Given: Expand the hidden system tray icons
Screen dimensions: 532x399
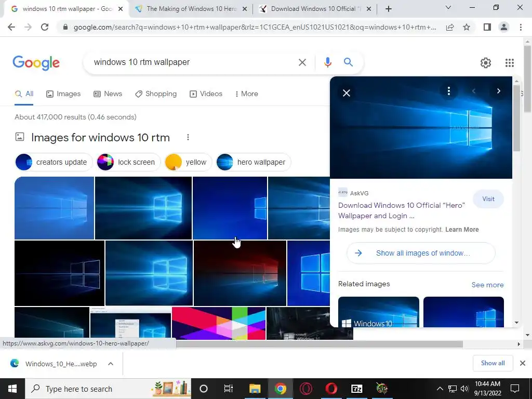Looking at the screenshot, I should coord(440,389).
